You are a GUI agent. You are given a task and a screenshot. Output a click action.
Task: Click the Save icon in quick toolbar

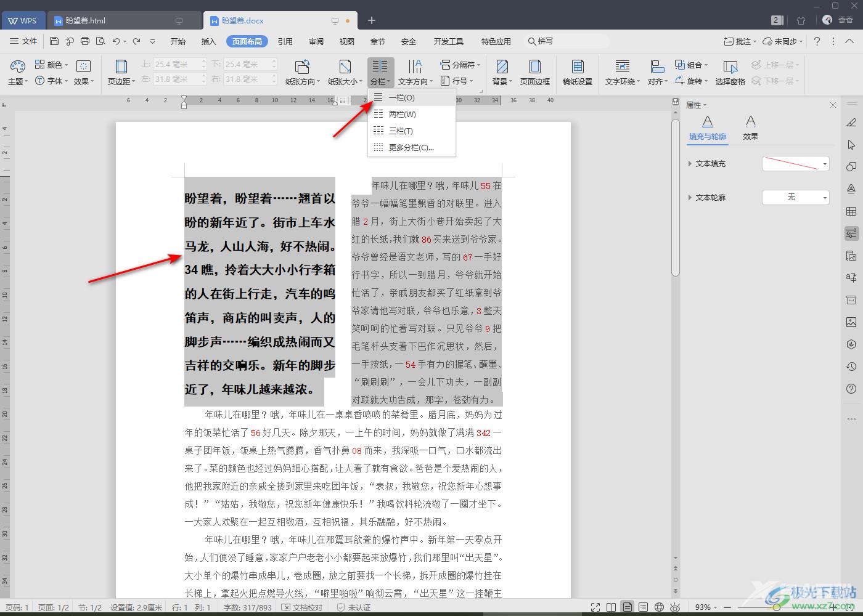click(x=54, y=41)
